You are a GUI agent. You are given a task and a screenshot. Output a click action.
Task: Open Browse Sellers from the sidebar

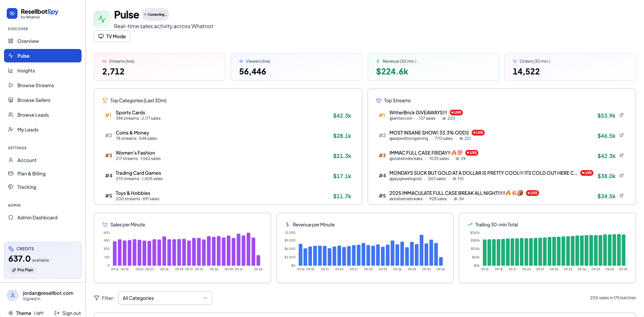click(34, 100)
